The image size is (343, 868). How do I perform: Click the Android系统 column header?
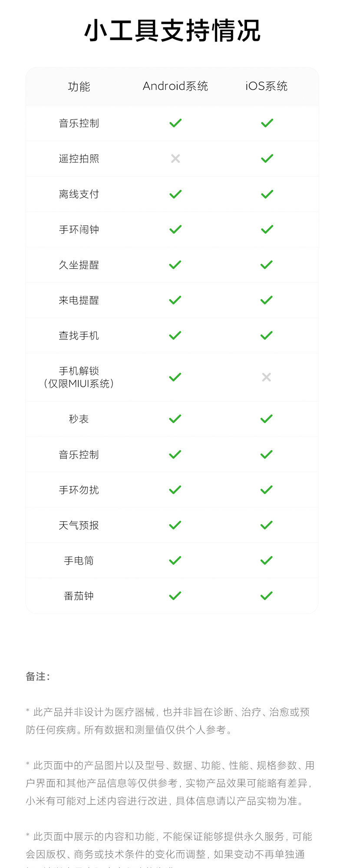175,86
